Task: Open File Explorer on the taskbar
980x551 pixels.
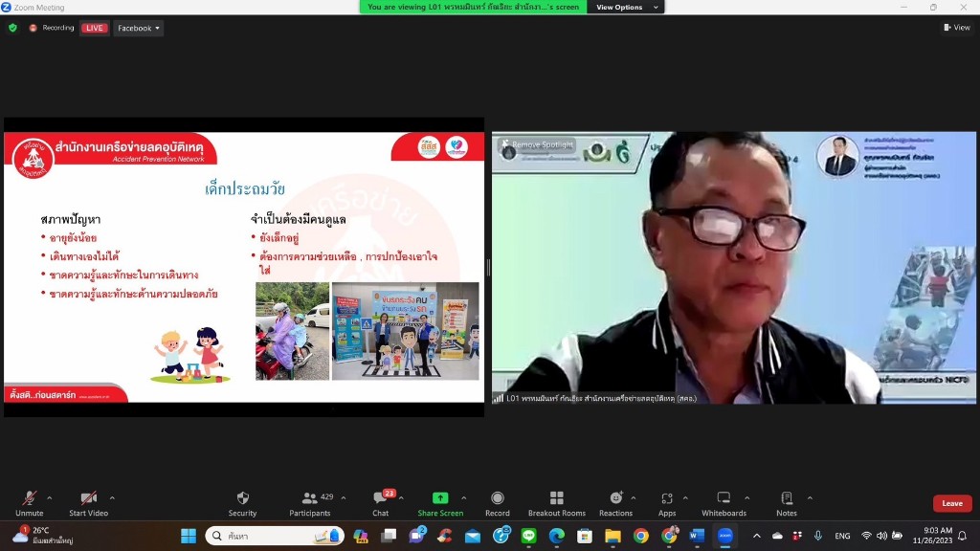Action: tap(613, 536)
